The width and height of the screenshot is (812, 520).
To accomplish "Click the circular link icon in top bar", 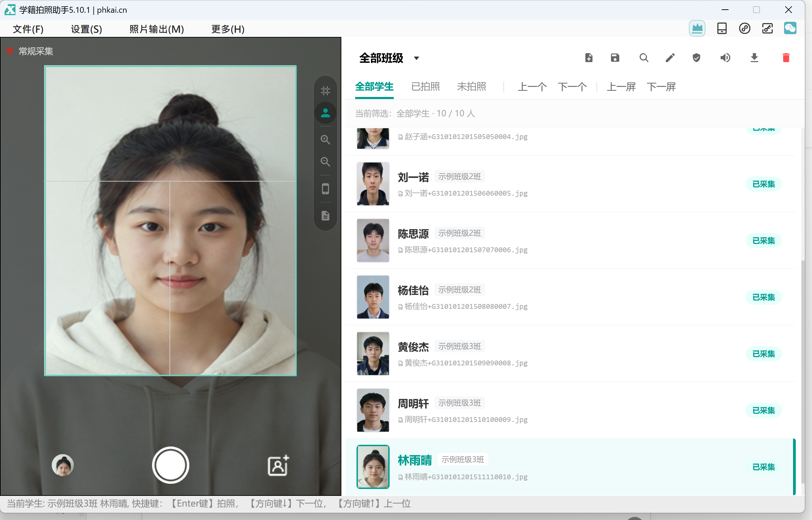I will [x=744, y=29].
